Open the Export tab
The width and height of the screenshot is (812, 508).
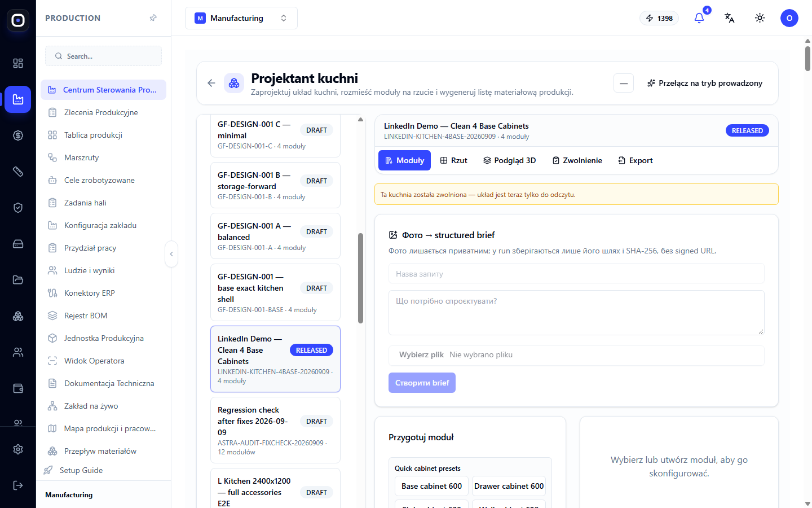(636, 160)
